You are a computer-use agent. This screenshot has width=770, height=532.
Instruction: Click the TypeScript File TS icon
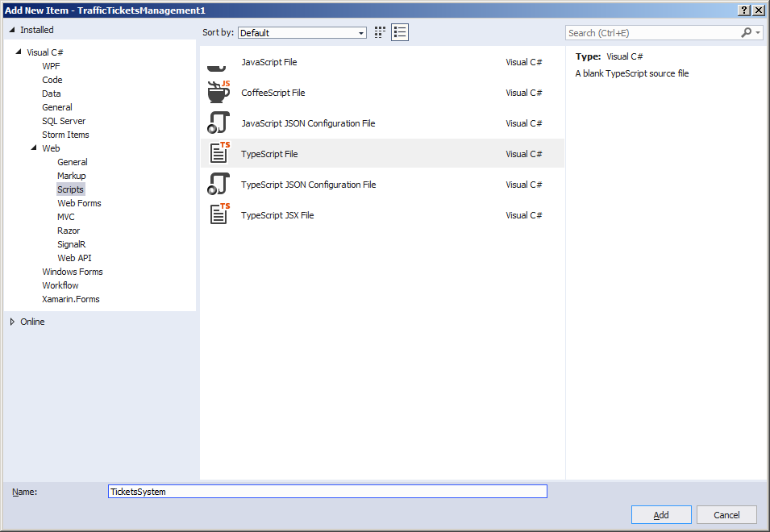(219, 153)
